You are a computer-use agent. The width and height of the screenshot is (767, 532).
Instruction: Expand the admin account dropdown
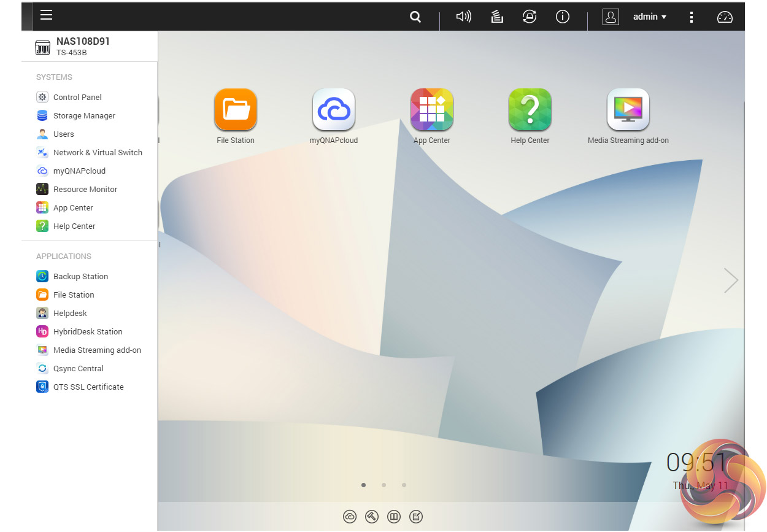click(650, 17)
